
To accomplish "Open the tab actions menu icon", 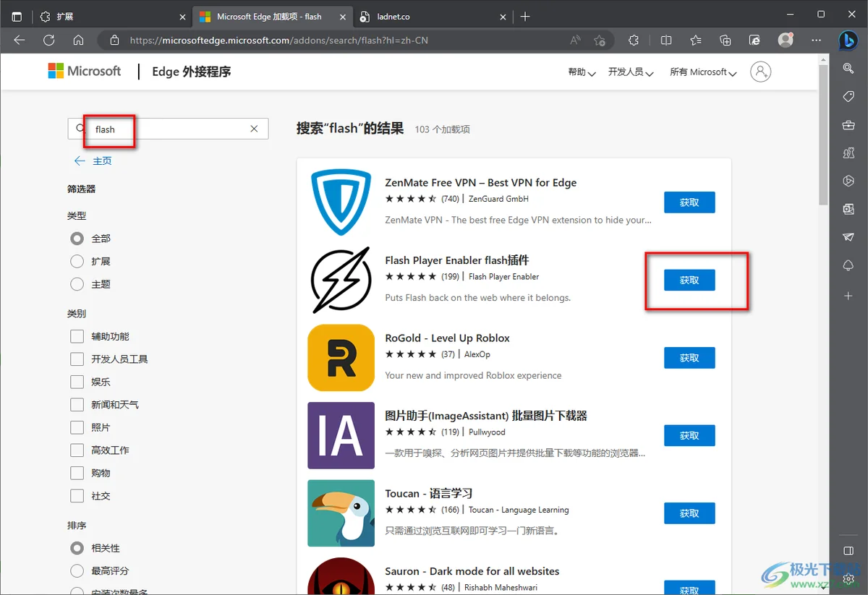I will (17, 16).
